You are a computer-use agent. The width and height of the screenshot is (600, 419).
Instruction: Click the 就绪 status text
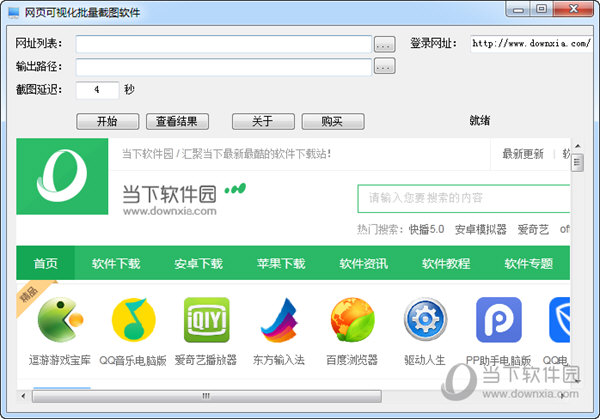tap(480, 121)
